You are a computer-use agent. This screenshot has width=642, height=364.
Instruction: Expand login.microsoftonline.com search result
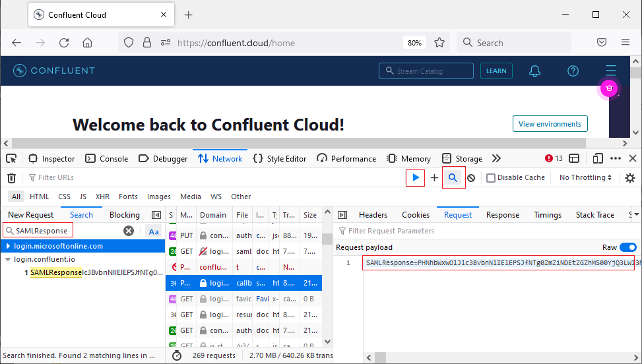click(8, 246)
